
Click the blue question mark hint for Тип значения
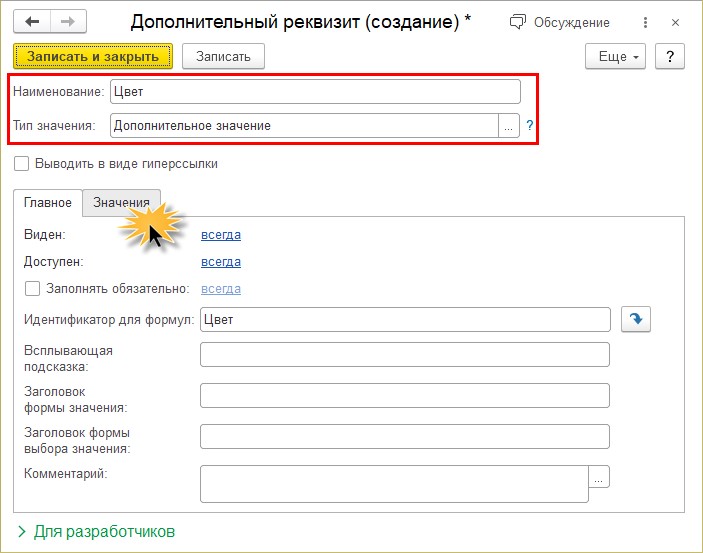click(529, 126)
